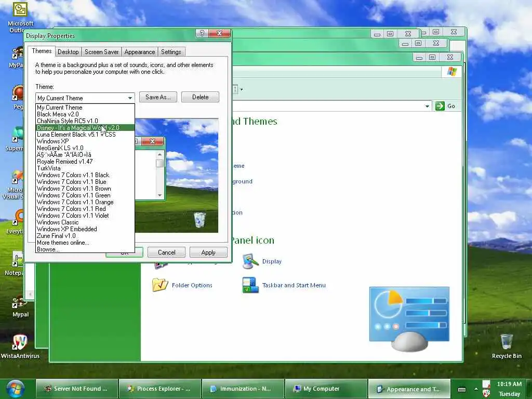532x399 pixels.
Task: Select the Black Mesa v2.0 theme
Action: [x=85, y=114]
